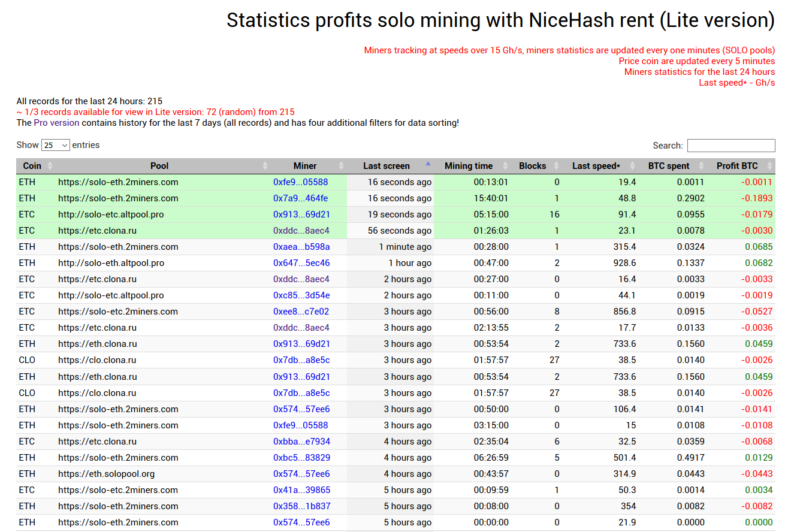Click last speed value 501.4

pos(624,458)
